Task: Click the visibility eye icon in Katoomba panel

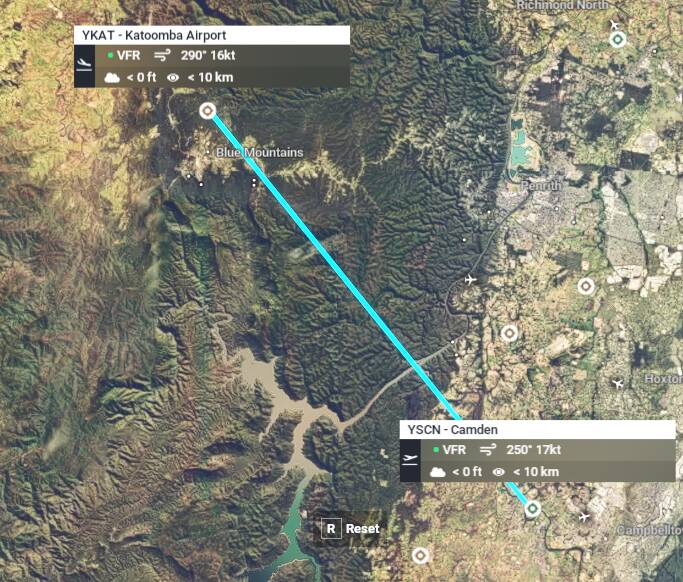Action: pos(173,78)
